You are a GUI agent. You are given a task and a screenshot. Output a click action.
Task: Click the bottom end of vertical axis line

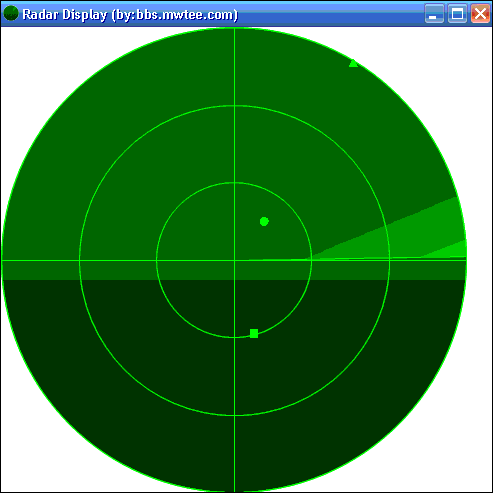pyautogui.click(x=235, y=489)
